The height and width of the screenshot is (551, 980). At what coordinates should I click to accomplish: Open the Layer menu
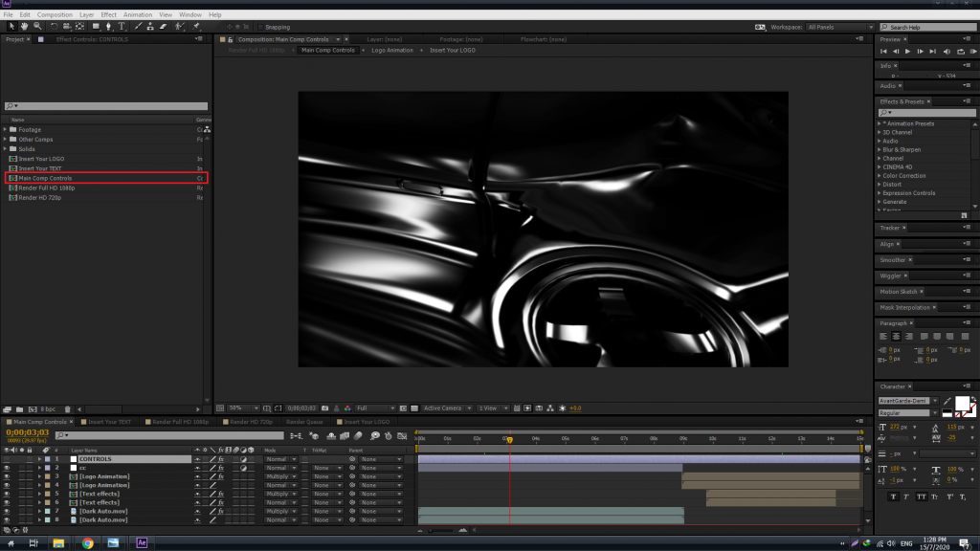click(x=86, y=14)
